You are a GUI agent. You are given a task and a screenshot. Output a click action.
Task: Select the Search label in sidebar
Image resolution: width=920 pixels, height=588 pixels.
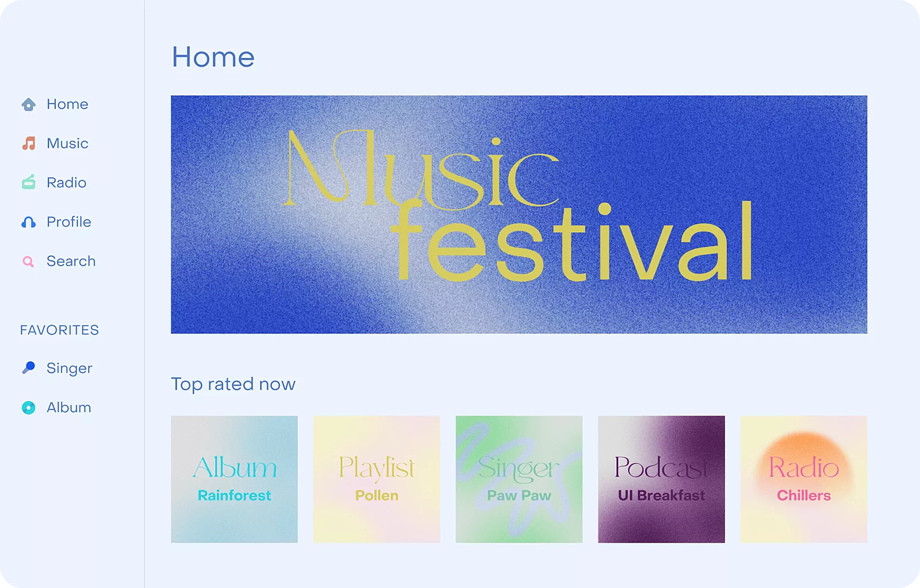click(71, 262)
